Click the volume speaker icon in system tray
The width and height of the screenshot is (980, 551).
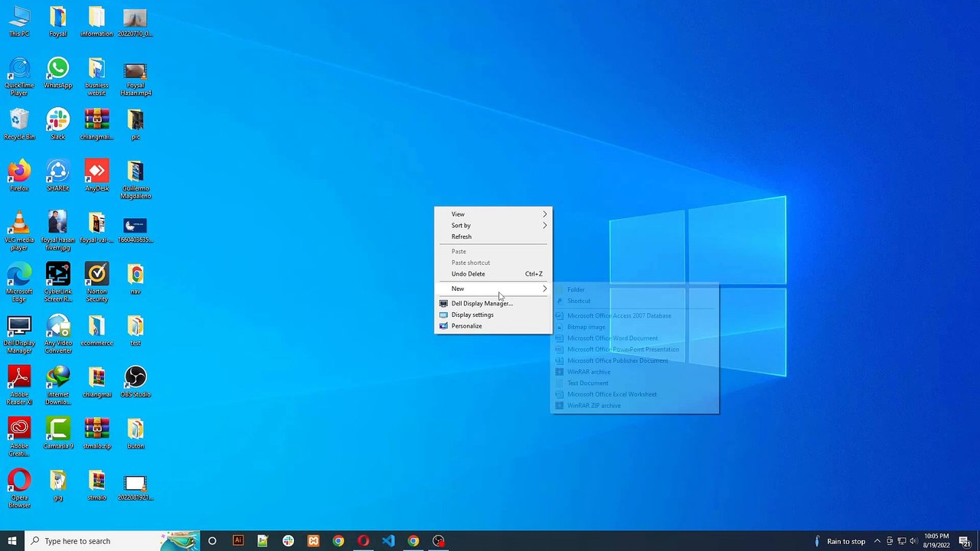tap(913, 541)
